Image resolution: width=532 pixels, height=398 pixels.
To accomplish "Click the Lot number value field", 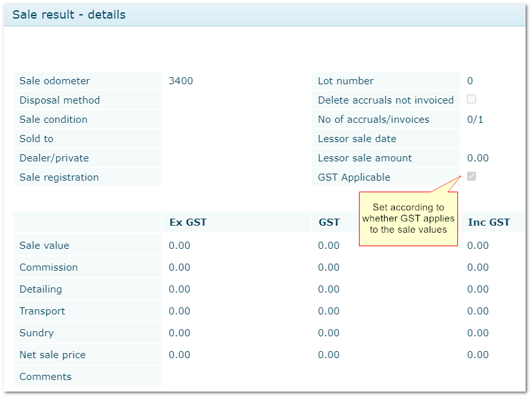I will click(470, 81).
